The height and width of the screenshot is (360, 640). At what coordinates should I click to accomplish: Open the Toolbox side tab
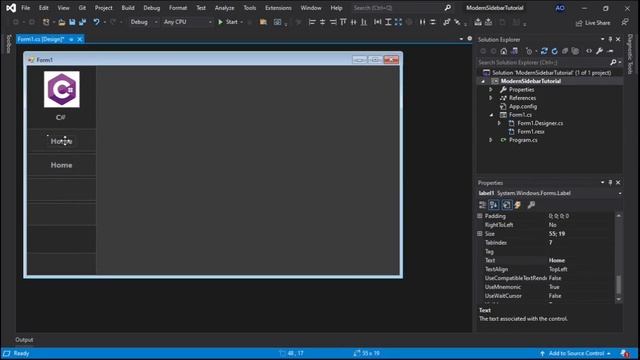click(x=8, y=44)
